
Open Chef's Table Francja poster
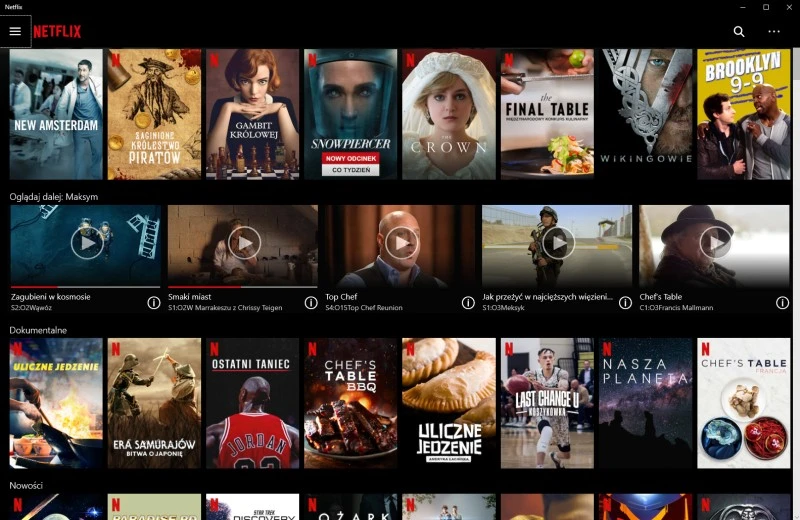pos(744,403)
